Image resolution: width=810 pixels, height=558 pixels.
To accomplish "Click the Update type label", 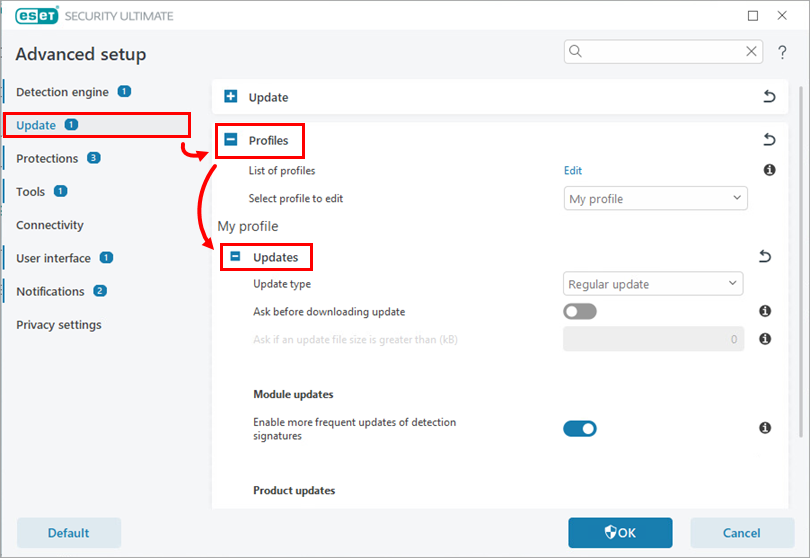I will (x=282, y=284).
